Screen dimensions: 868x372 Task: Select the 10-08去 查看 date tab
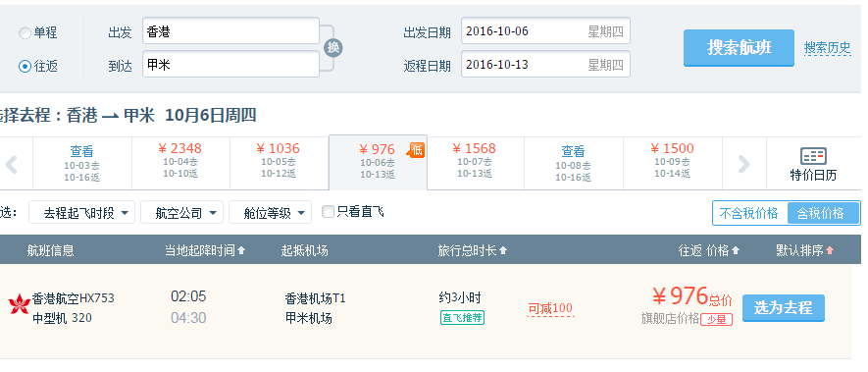point(574,164)
